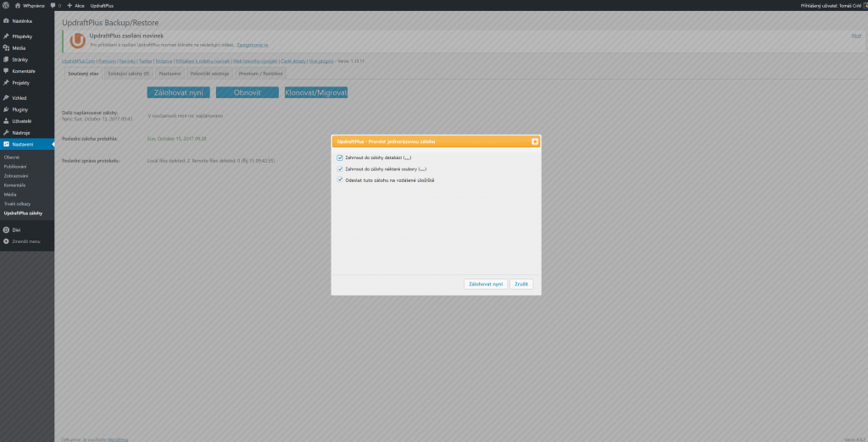Viewport: 868px width, 442px height.
Task: Open Nastavení settings icon in sidebar
Action: pos(6,144)
